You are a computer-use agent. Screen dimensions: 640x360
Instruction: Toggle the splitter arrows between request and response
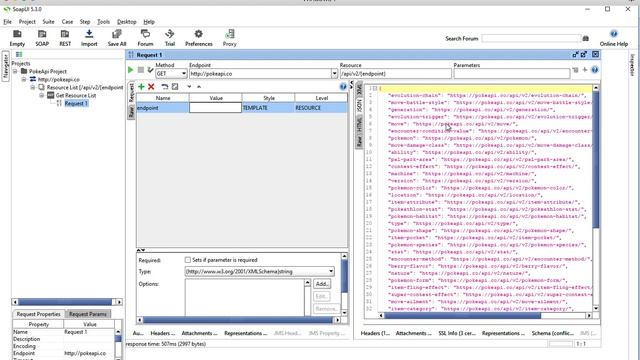click(x=351, y=85)
